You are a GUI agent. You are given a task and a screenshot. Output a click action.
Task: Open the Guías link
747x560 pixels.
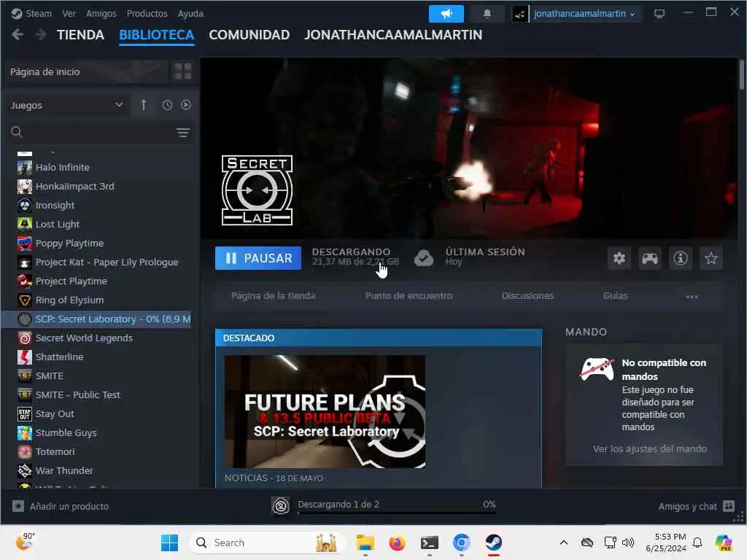(x=616, y=296)
